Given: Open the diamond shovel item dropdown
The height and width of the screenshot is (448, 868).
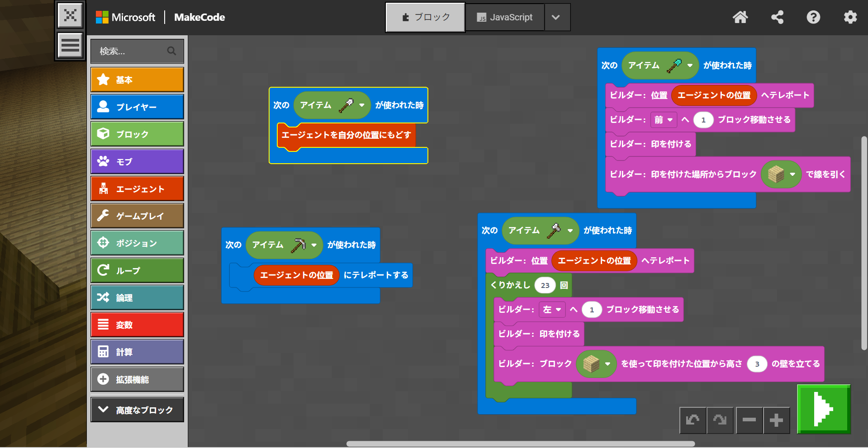Looking at the screenshot, I should 690,66.
